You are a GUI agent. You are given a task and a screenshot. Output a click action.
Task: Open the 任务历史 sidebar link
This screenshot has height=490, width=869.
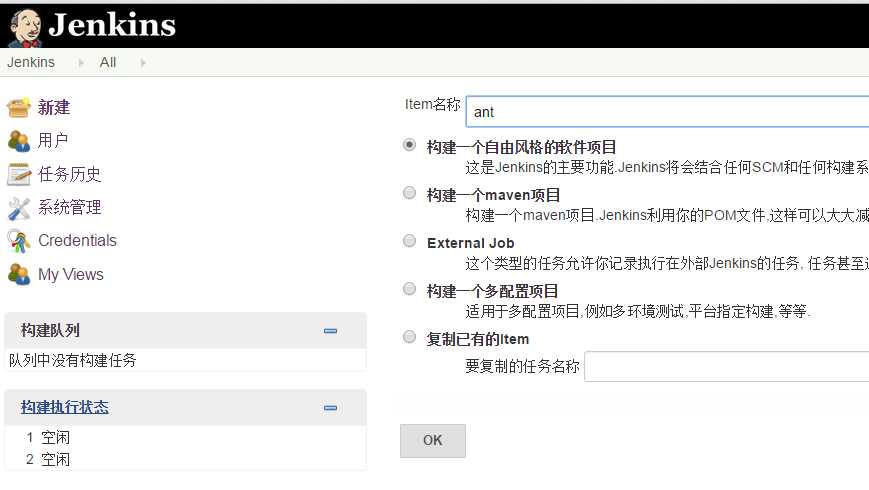pos(69,174)
